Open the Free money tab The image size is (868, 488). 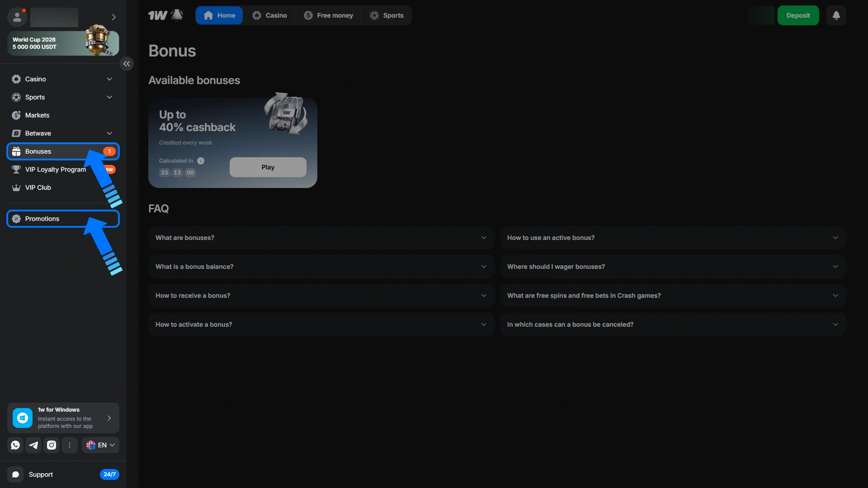pyautogui.click(x=328, y=15)
